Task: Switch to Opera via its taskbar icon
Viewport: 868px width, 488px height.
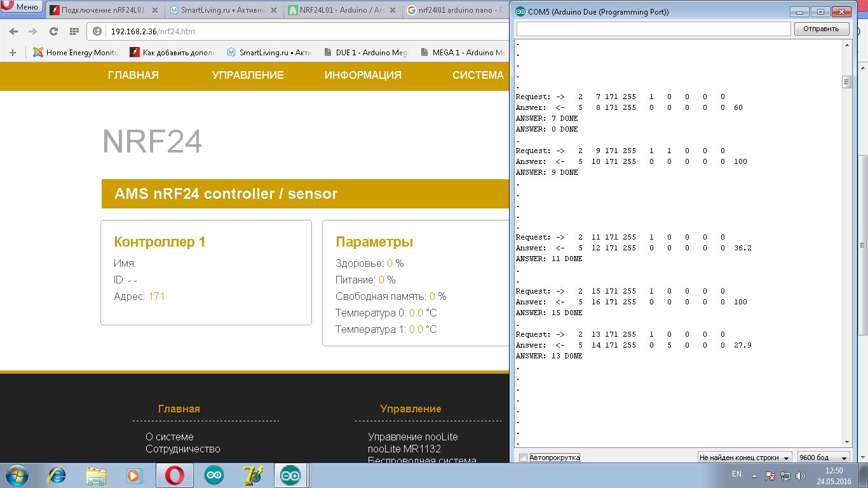Action: [174, 475]
